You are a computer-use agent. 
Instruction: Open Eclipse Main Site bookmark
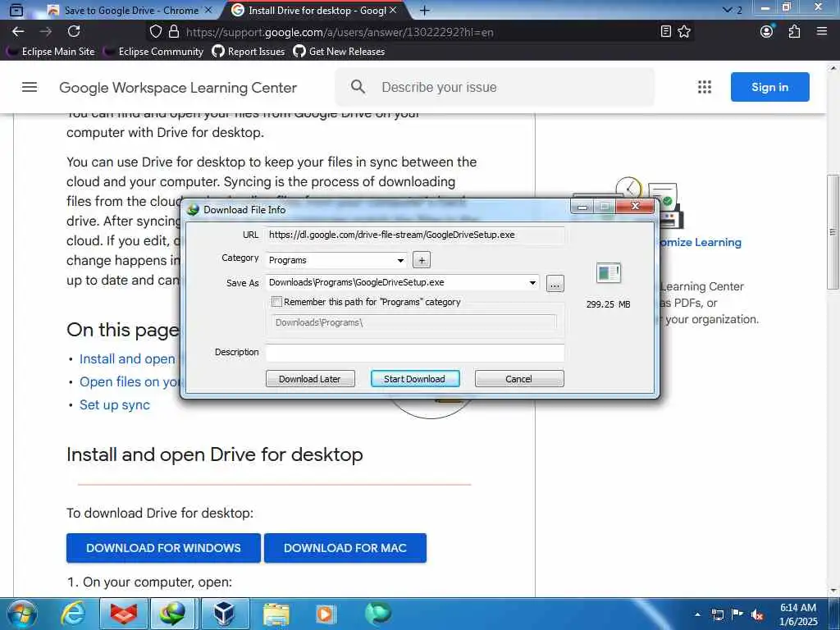click(52, 52)
